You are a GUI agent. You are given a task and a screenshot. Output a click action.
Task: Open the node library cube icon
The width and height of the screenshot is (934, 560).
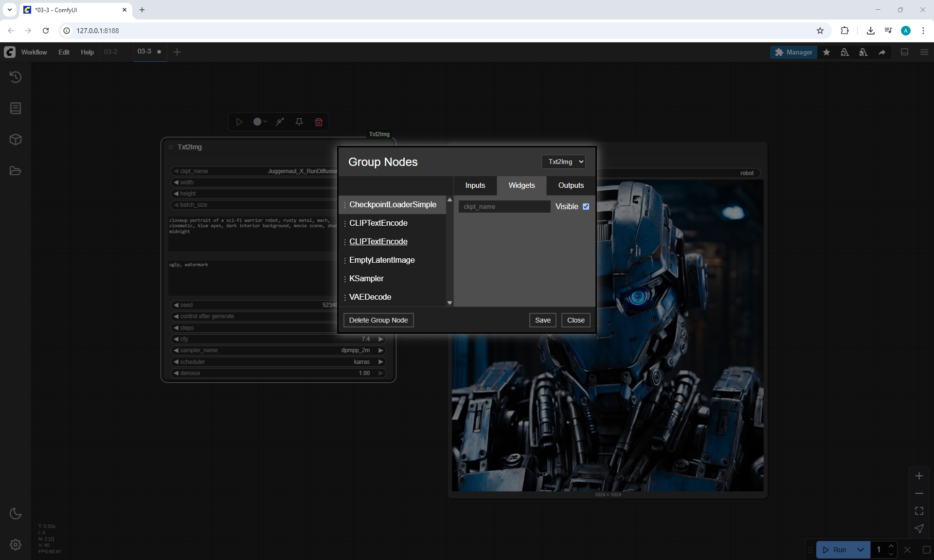(x=16, y=140)
